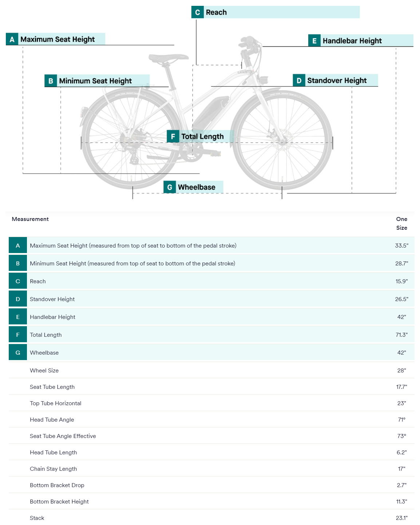The height and width of the screenshot is (525, 420).
Task: Click the F badge beside Total Length diagram label
Action: (173, 137)
